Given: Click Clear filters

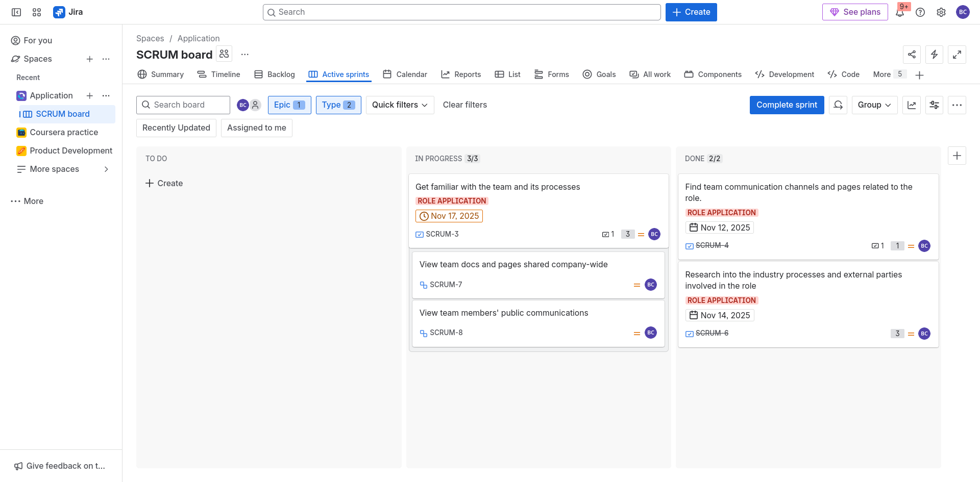Looking at the screenshot, I should point(464,105).
